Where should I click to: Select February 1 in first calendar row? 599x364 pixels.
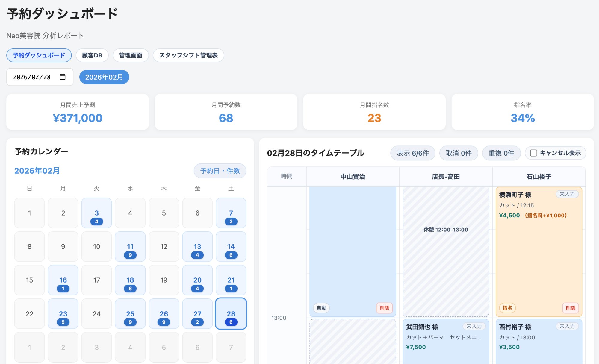click(x=29, y=213)
